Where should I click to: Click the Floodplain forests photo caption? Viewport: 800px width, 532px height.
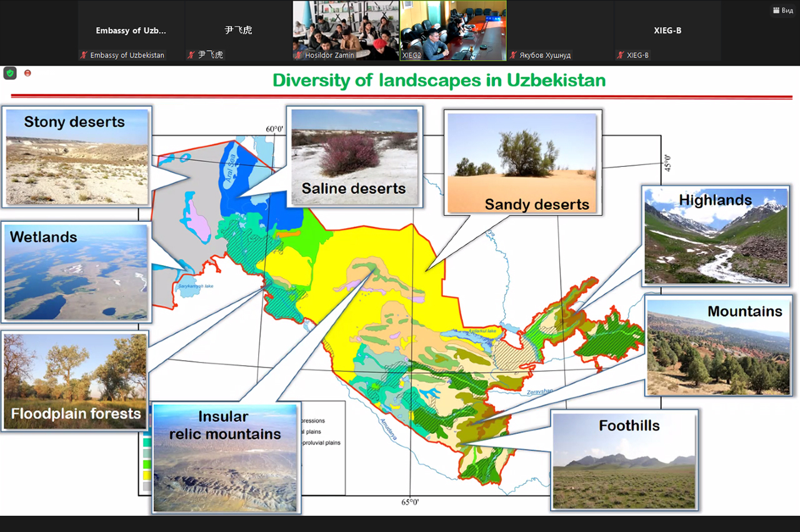pyautogui.click(x=76, y=414)
